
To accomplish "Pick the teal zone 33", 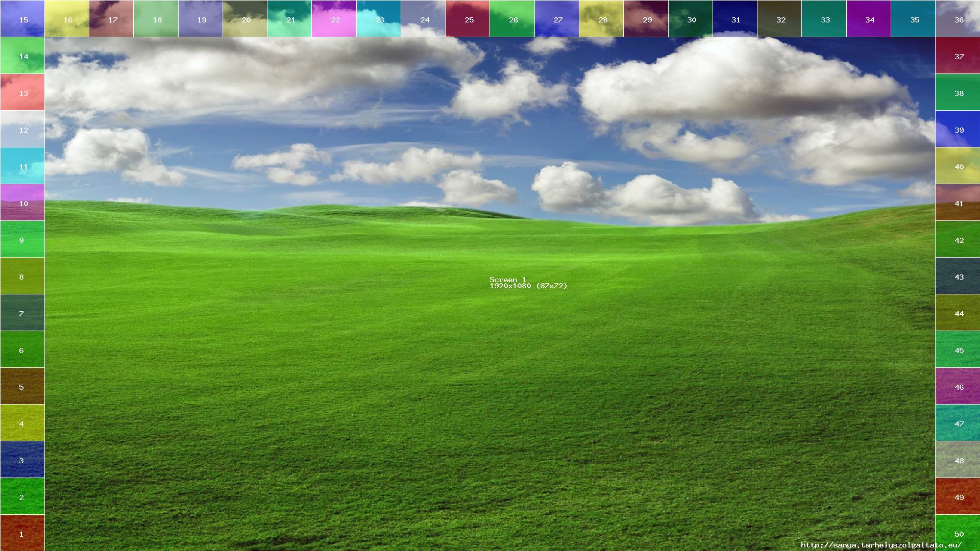I will [x=824, y=18].
